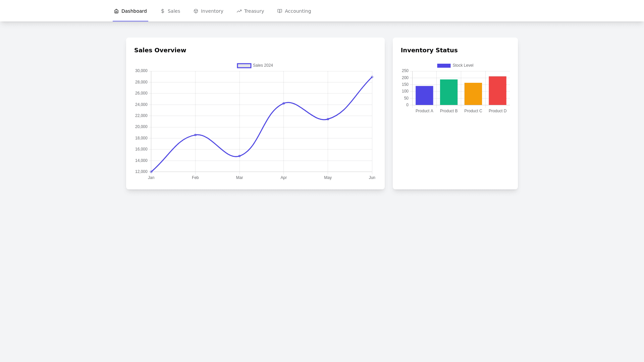The height and width of the screenshot is (362, 644).
Task: Click the Accounting book icon
Action: tap(280, 11)
